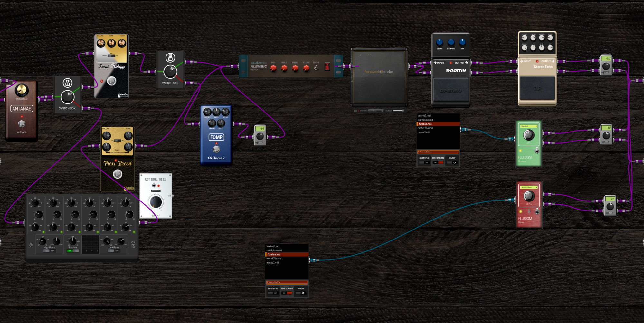
Task: Toggle the x42 EQ LowPass switch
Action: coord(114,251)
